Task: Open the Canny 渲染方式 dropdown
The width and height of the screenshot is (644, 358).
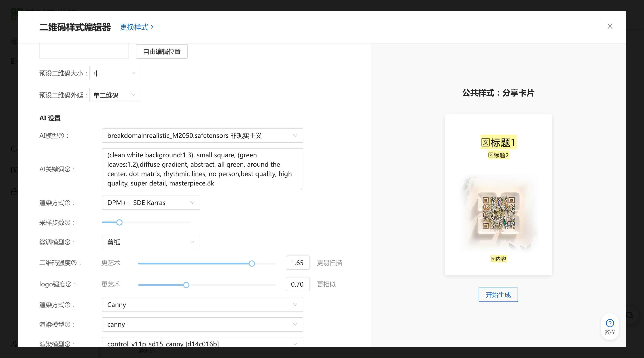Action: pos(202,305)
